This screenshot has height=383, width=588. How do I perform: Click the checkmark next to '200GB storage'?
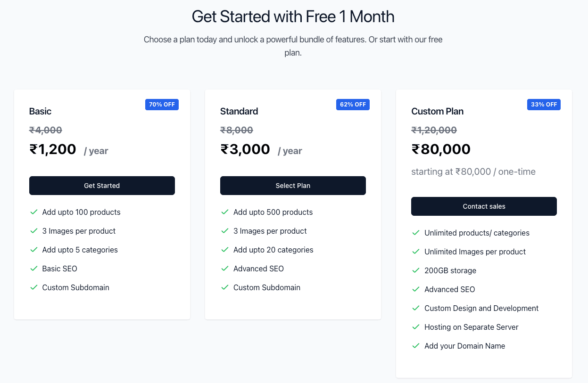click(415, 270)
